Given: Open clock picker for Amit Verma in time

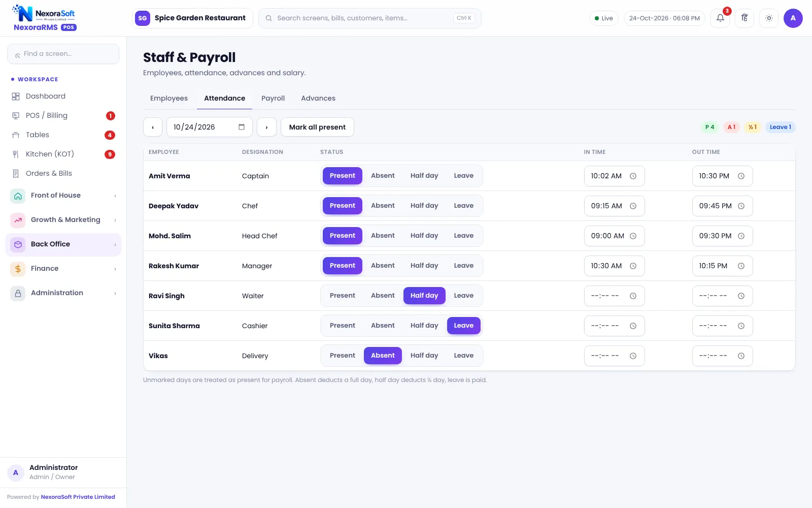Looking at the screenshot, I should click(633, 176).
